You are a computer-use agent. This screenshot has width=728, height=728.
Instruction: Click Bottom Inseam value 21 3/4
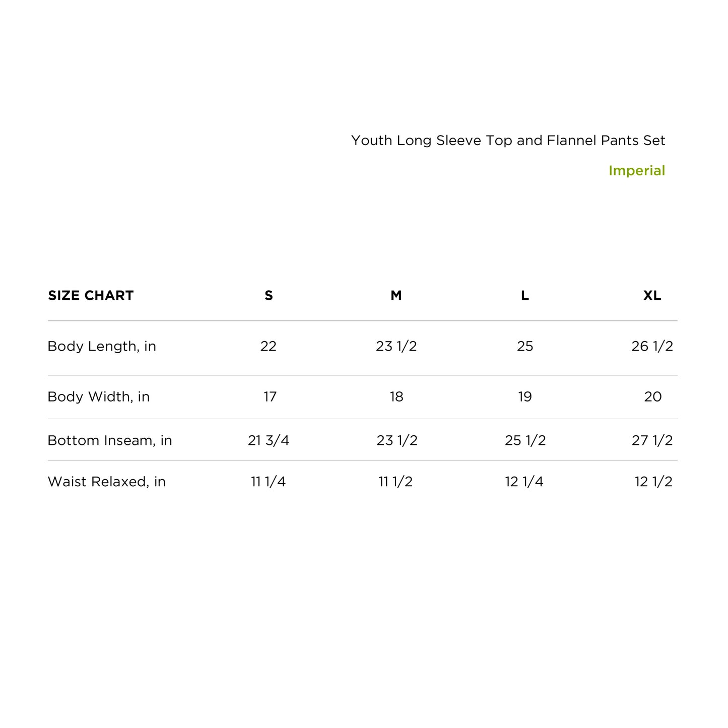(x=269, y=441)
